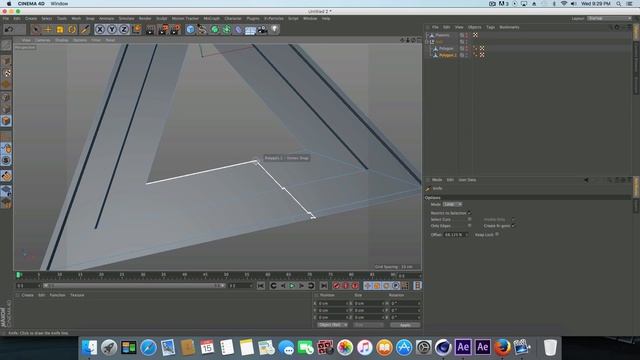
Task: Open the Object Manager Tags menu
Action: point(491,27)
